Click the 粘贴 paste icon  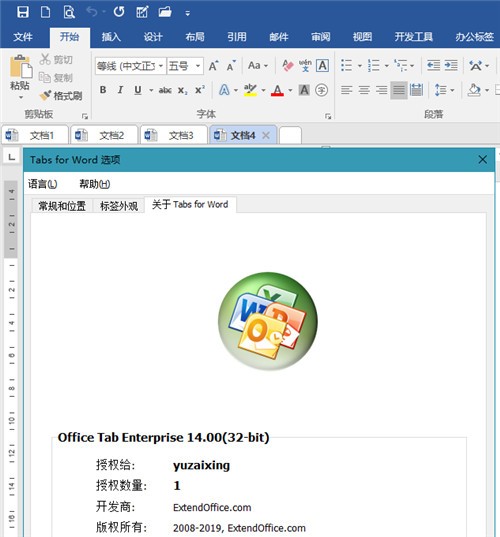click(x=21, y=66)
